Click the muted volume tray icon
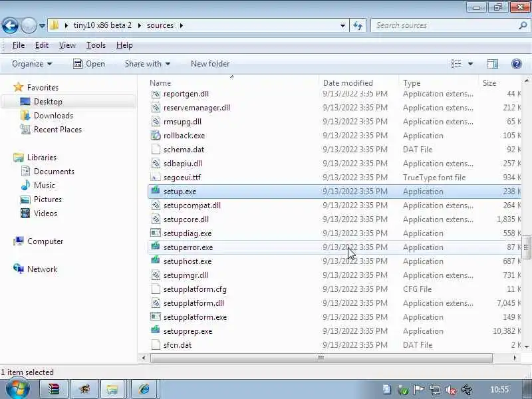The height and width of the screenshot is (399, 532). [x=452, y=390]
